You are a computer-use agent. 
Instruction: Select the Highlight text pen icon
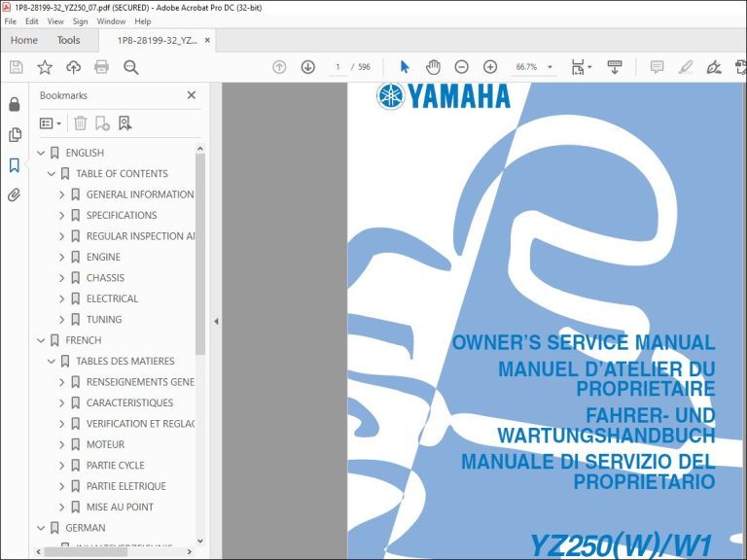click(686, 67)
